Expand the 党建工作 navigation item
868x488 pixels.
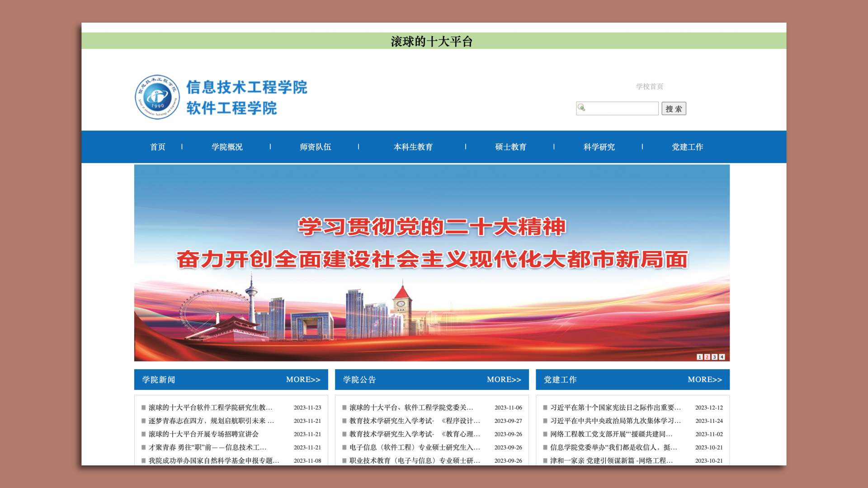(687, 146)
